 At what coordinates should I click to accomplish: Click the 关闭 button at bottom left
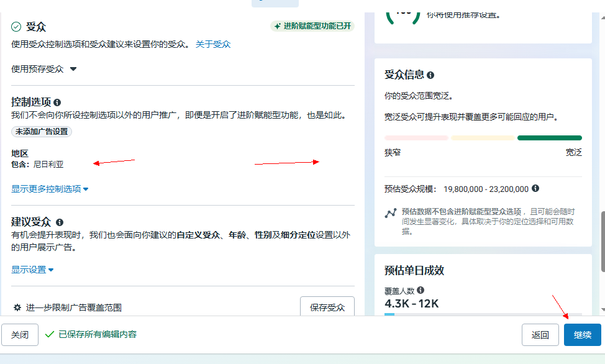pos(20,334)
